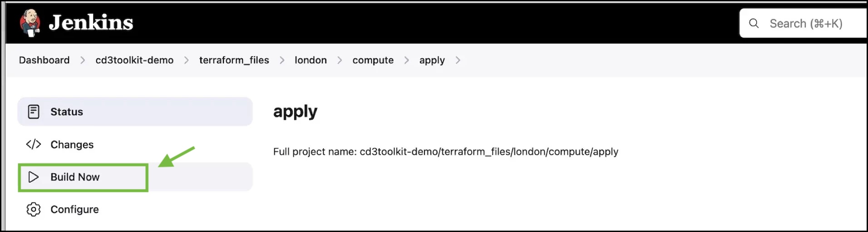This screenshot has width=868, height=232.
Task: Start a build with Build Now
Action: tap(75, 177)
